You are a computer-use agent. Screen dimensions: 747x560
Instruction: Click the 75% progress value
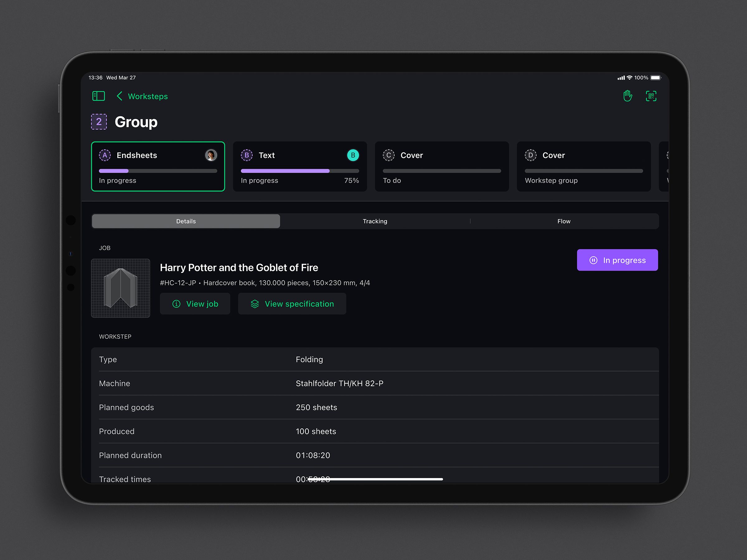click(351, 180)
